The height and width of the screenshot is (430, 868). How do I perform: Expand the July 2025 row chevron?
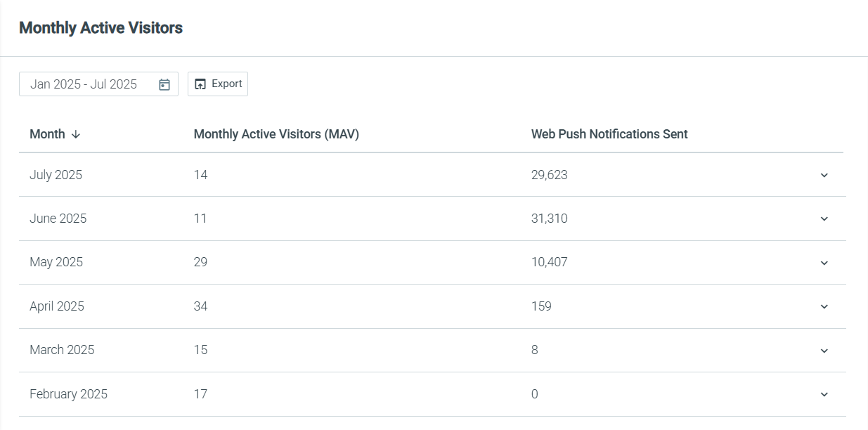[824, 175]
